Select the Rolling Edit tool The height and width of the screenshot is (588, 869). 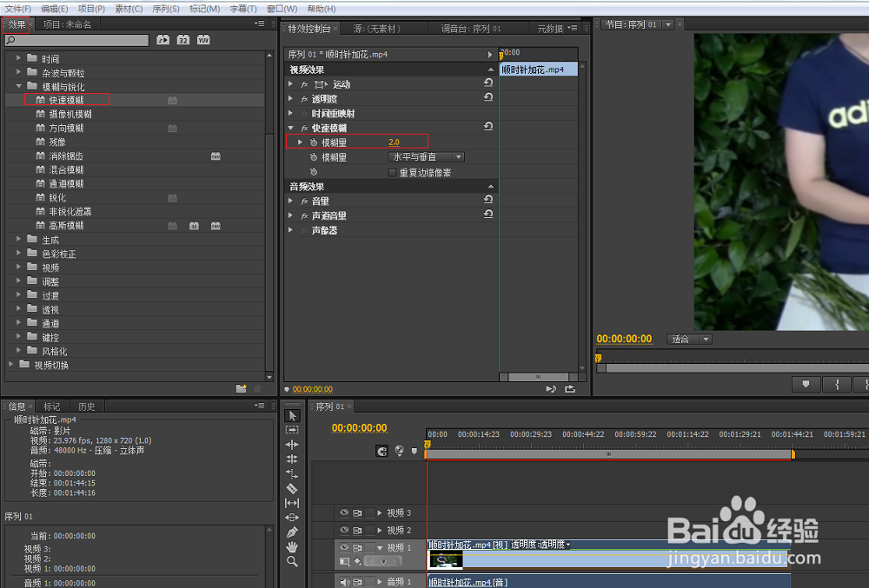(292, 459)
